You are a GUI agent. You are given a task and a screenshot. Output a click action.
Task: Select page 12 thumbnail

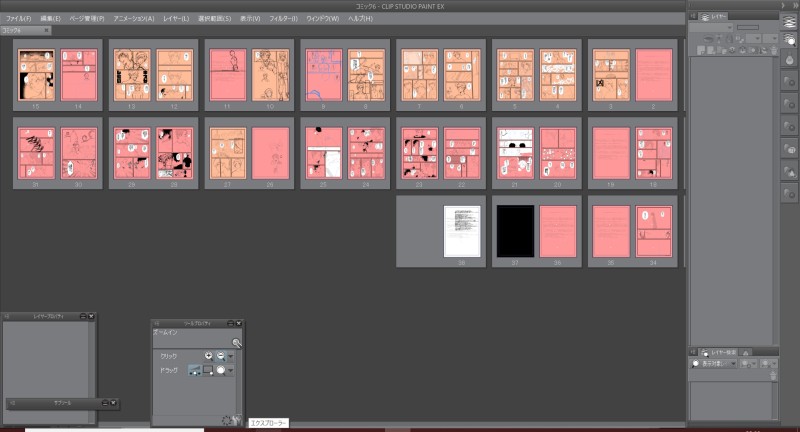click(174, 75)
